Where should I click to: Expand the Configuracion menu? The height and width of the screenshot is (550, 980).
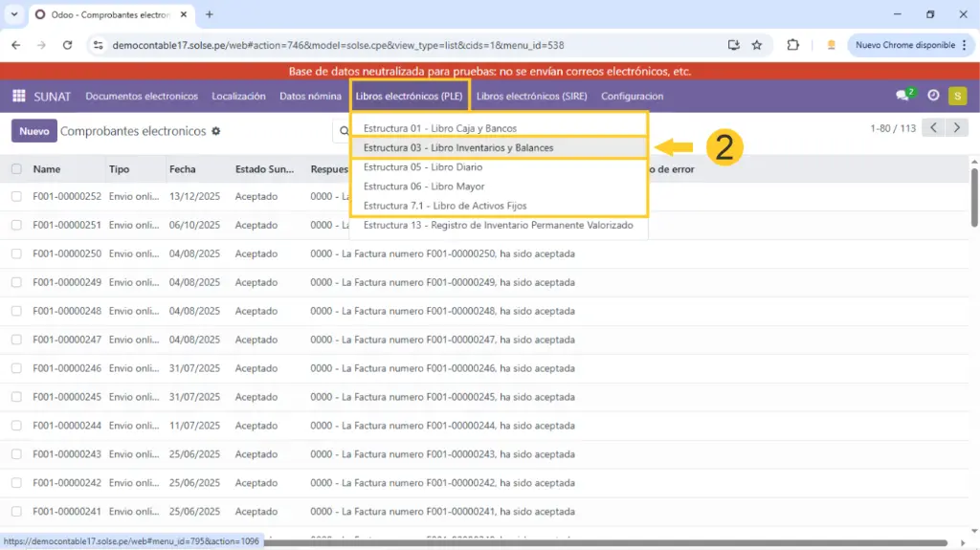coord(632,96)
